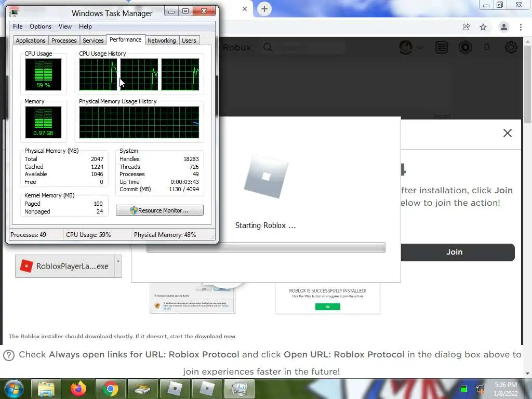The image size is (532, 399).
Task: Click the Up Time 0:00:03:43 value
Action: click(184, 182)
